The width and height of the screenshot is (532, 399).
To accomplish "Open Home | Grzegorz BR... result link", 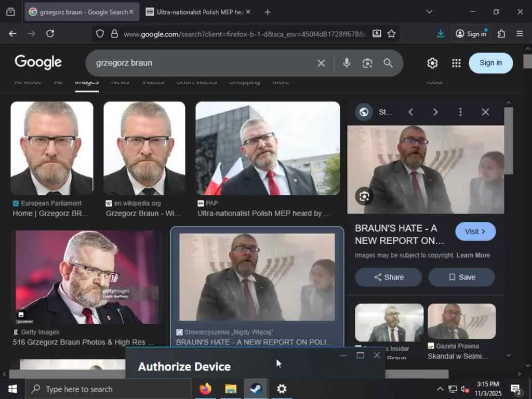I will pyautogui.click(x=51, y=214).
